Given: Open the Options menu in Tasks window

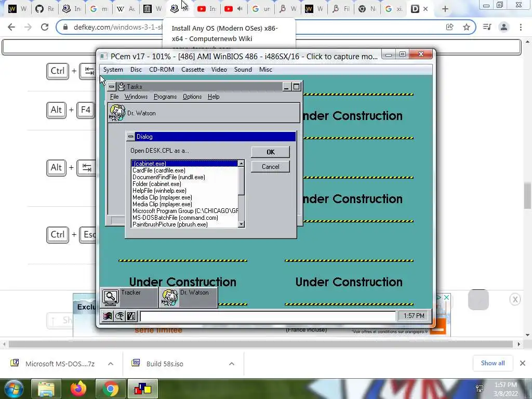Looking at the screenshot, I should click(192, 97).
